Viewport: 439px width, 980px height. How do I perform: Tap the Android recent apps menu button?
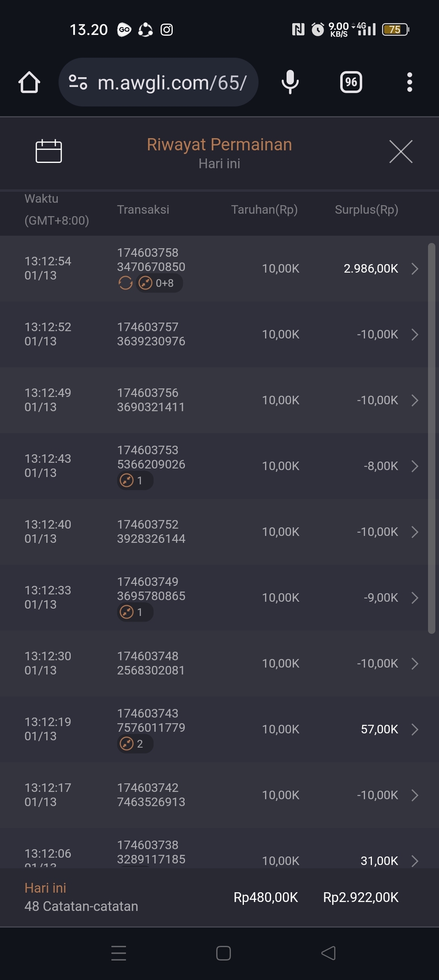click(x=119, y=953)
